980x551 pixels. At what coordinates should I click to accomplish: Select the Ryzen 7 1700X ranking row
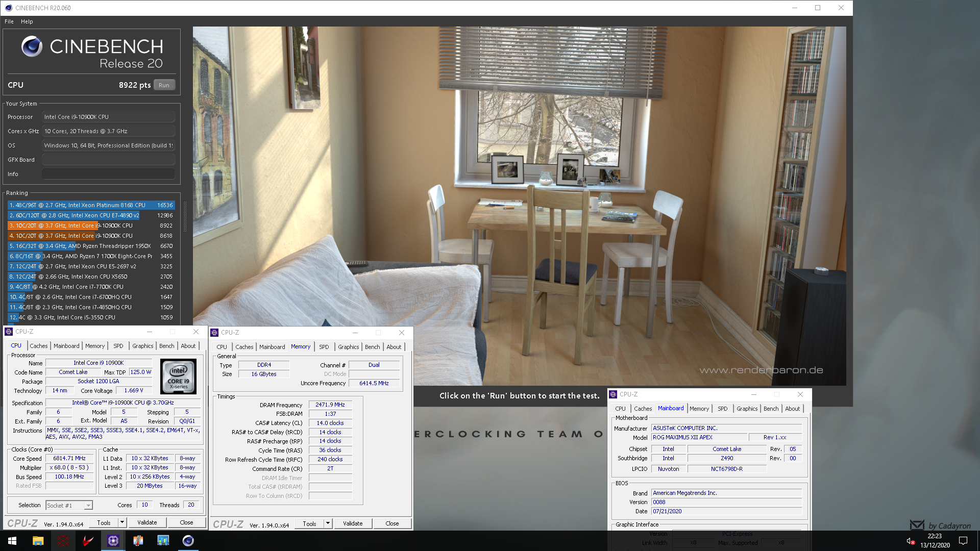(91, 256)
